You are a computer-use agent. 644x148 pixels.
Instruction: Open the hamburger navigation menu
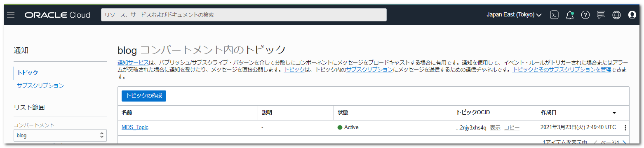point(11,15)
